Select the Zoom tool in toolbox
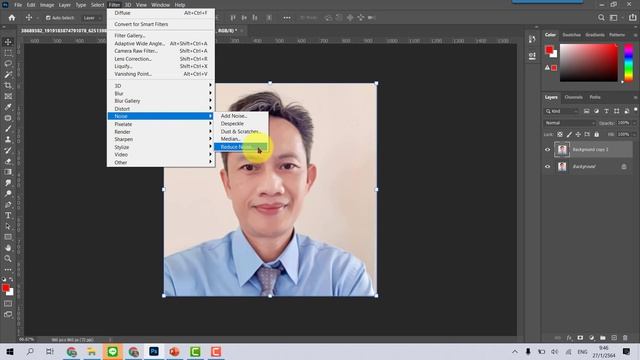The image size is (640, 360). [x=8, y=258]
